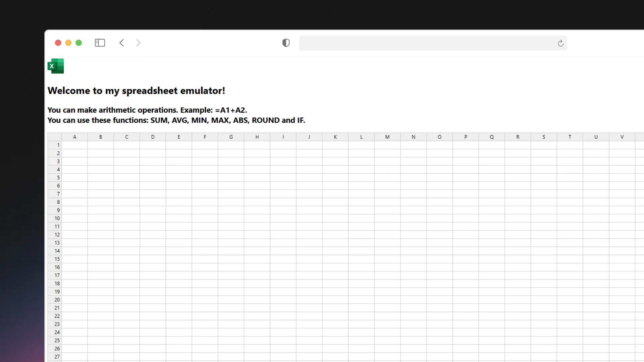
Task: Open the privacy shield icon
Action: 286,43
